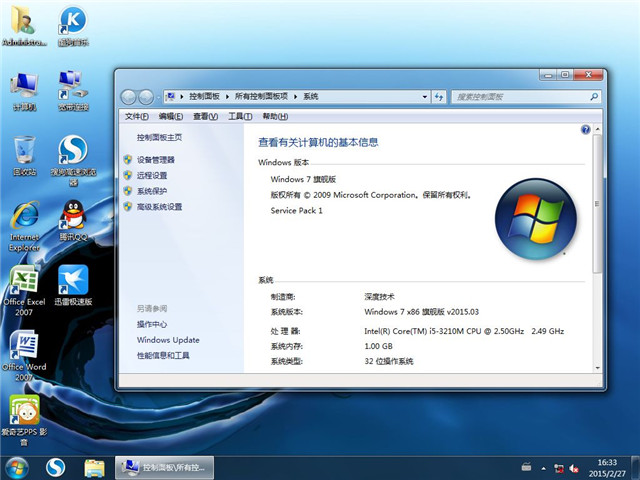The image size is (640, 480).
Task: Go to 控制面板主页 link
Action: (159, 138)
